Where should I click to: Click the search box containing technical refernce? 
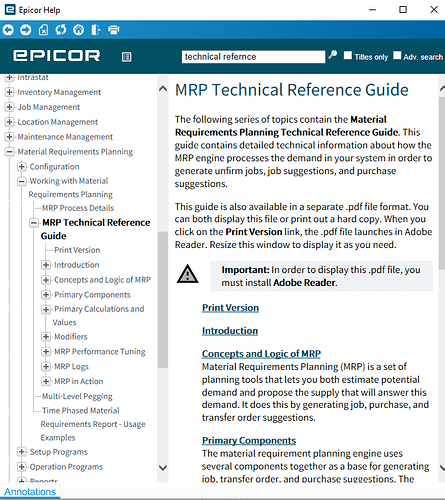point(253,57)
